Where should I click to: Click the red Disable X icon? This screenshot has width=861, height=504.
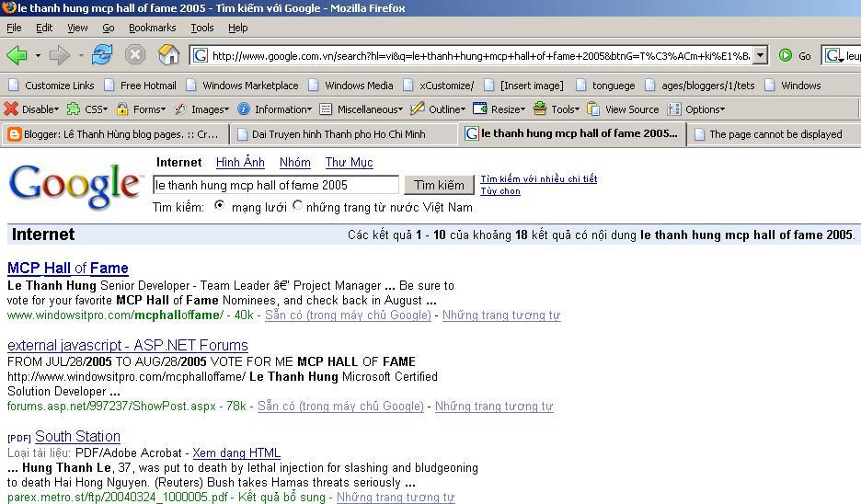click(11, 109)
